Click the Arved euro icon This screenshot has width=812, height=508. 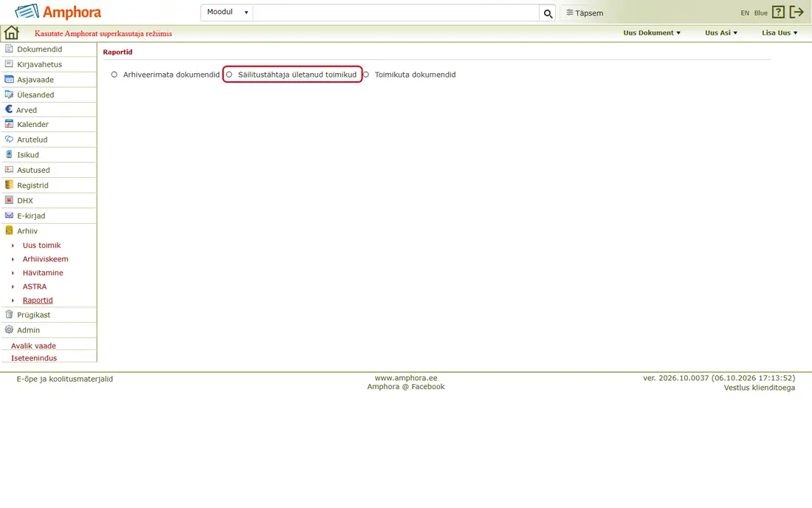click(x=8, y=109)
